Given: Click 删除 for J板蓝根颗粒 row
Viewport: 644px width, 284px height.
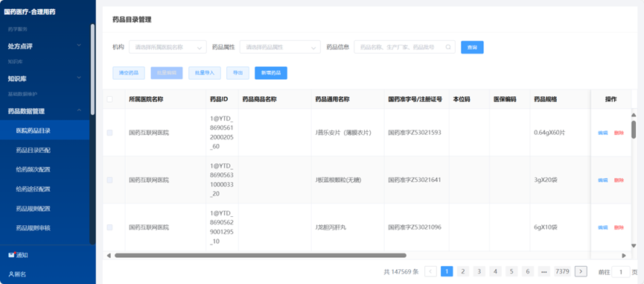Looking at the screenshot, I should click(x=619, y=180).
